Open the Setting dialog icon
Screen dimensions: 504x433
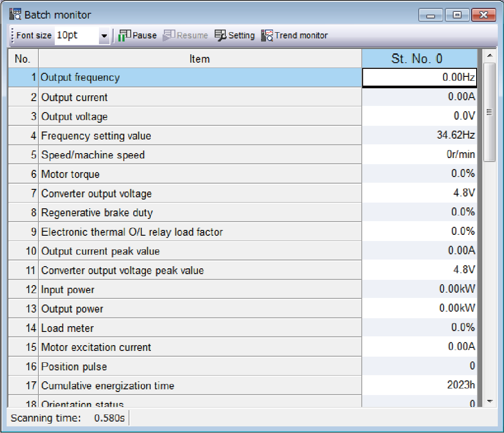coord(220,35)
